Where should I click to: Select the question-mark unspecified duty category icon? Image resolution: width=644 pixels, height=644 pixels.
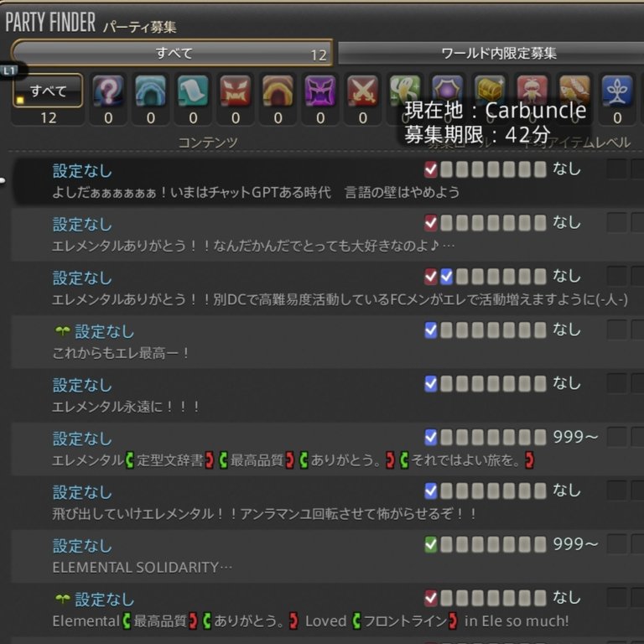(x=108, y=91)
